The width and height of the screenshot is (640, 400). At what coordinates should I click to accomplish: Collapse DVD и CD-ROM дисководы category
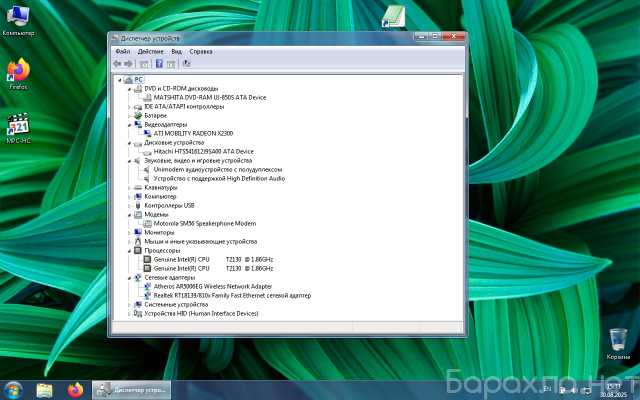[129, 89]
